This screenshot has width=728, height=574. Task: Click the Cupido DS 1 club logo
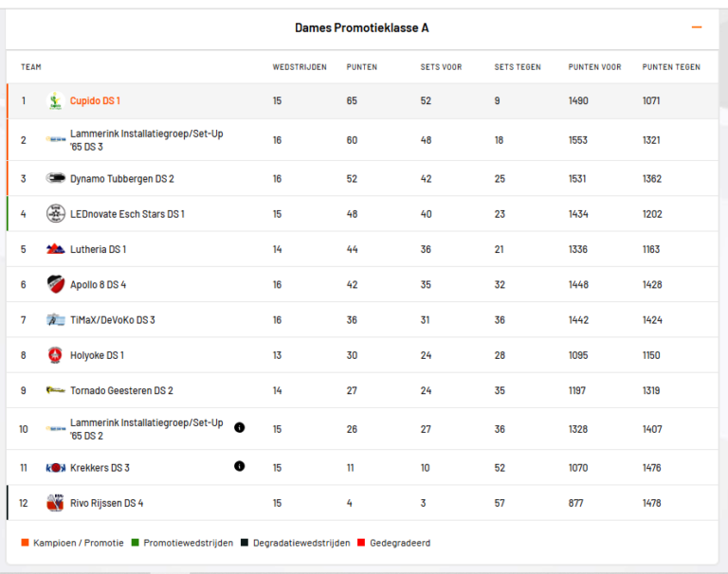coord(56,100)
